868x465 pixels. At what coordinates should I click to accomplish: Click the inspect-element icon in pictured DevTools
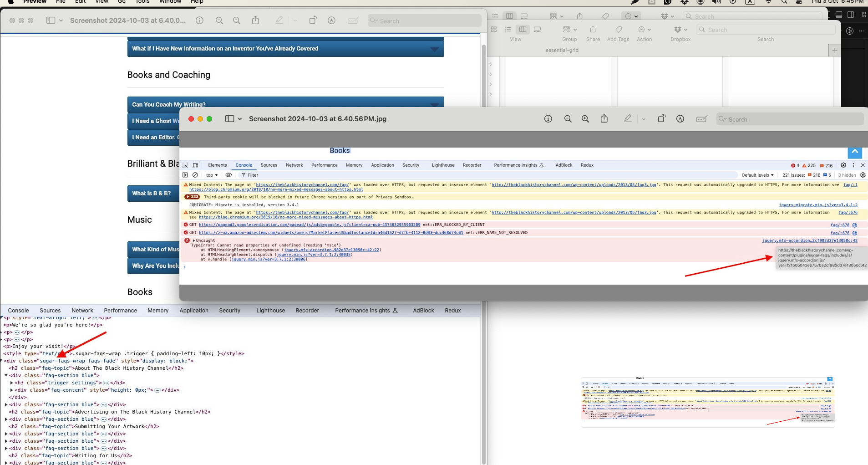(x=185, y=165)
